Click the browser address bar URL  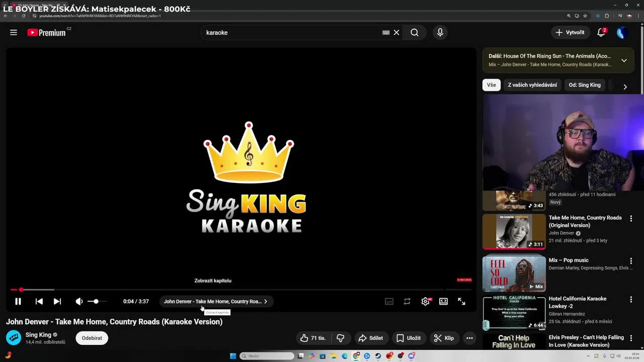point(100,16)
